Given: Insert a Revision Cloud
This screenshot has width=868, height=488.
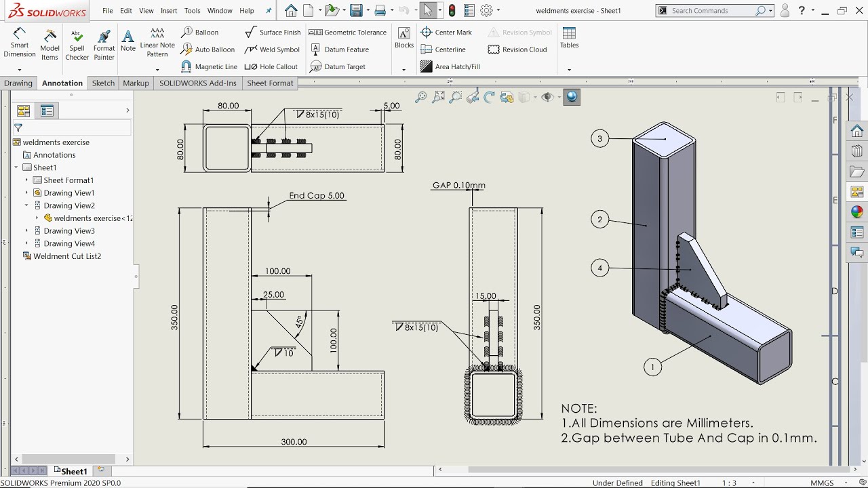Looking at the screenshot, I should click(x=517, y=49).
